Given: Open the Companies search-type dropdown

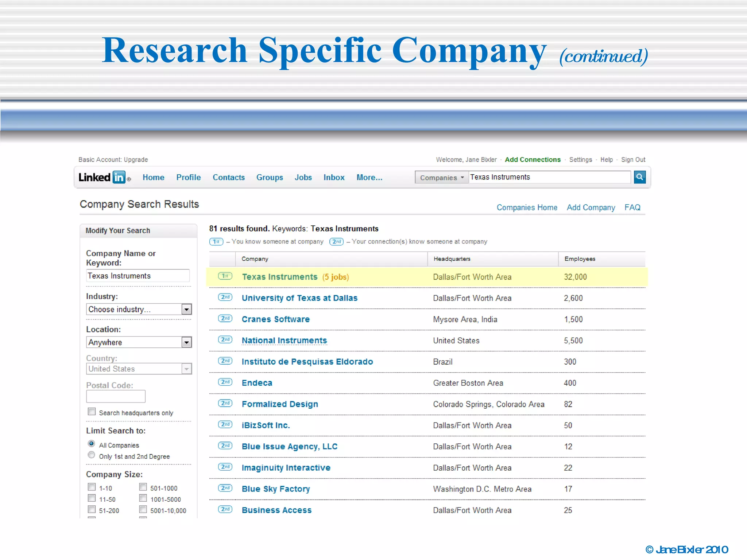Looking at the screenshot, I should (442, 178).
